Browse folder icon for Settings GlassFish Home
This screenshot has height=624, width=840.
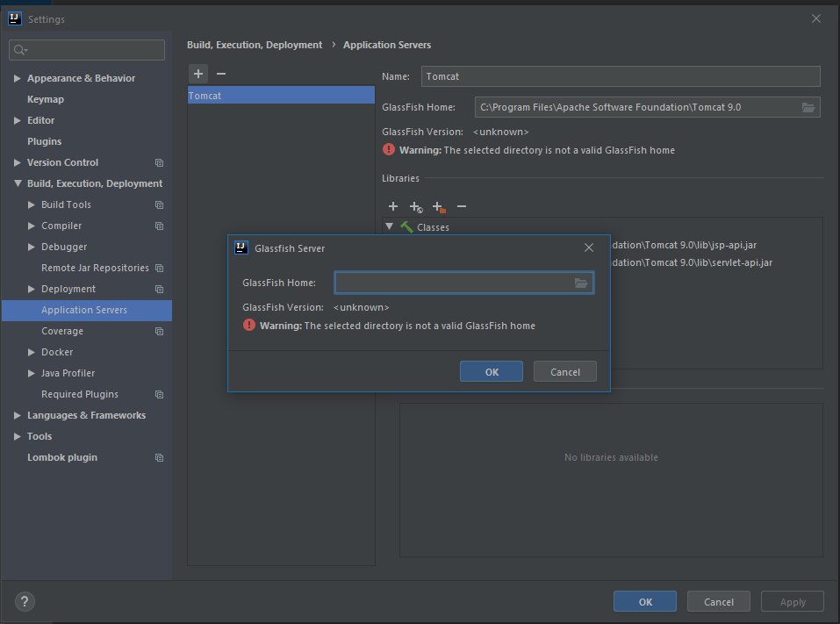(x=808, y=107)
